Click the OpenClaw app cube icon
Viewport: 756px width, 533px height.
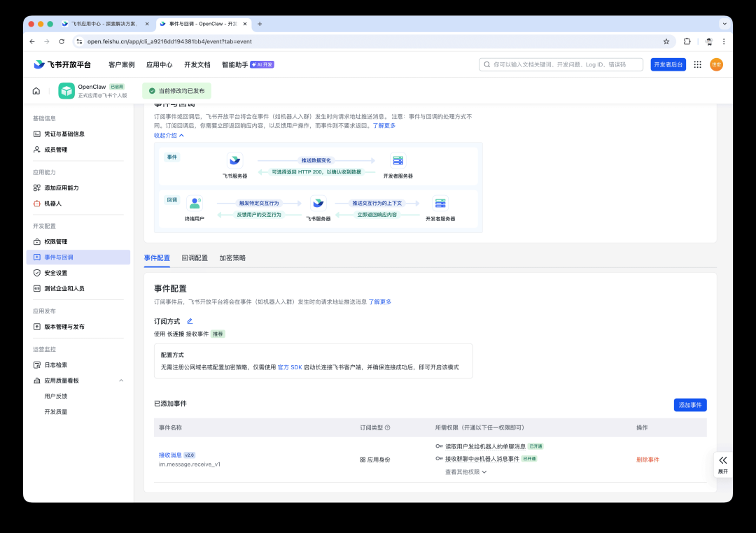click(x=66, y=91)
